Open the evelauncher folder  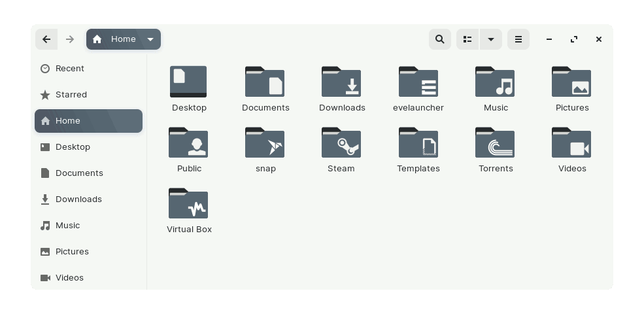coord(418,82)
